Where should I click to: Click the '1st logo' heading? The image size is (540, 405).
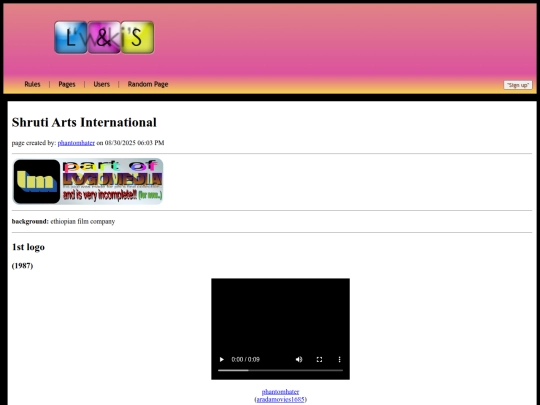[x=28, y=247]
